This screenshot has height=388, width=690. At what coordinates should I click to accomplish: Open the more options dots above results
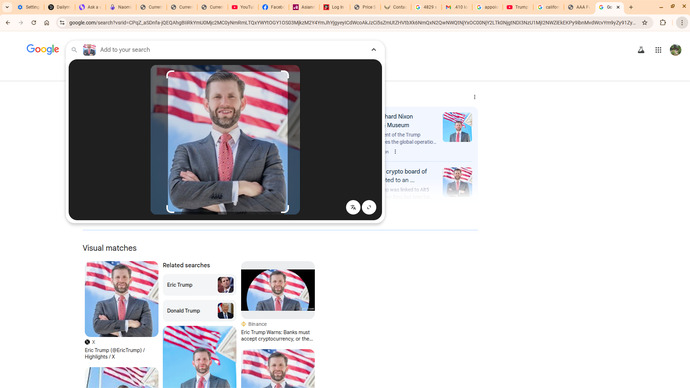coord(474,97)
